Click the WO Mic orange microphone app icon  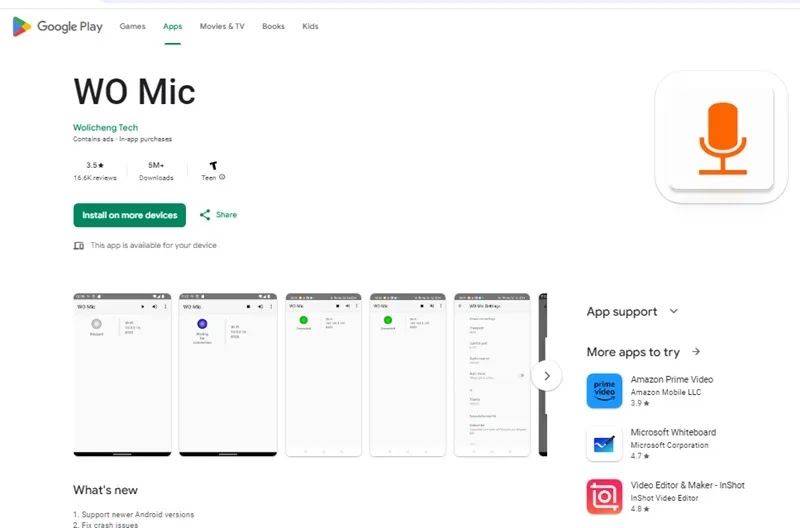tap(721, 138)
